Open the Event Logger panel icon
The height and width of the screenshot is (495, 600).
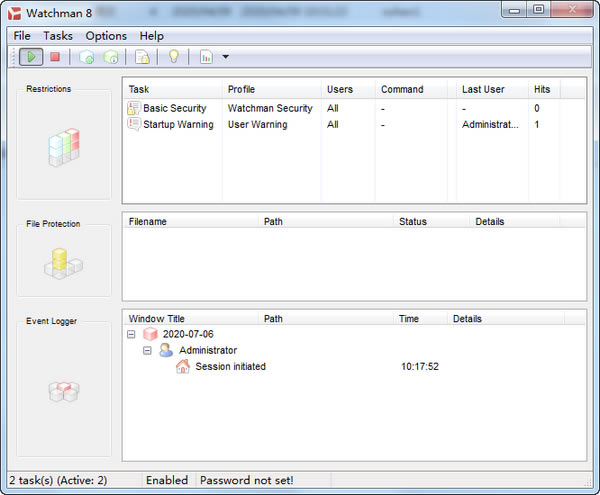point(64,391)
